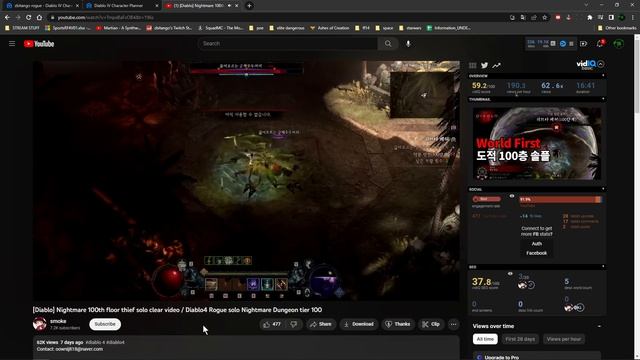The width and height of the screenshot is (640, 360).
Task: Go back with the browser arrow
Action: pyautogui.click(x=7, y=18)
